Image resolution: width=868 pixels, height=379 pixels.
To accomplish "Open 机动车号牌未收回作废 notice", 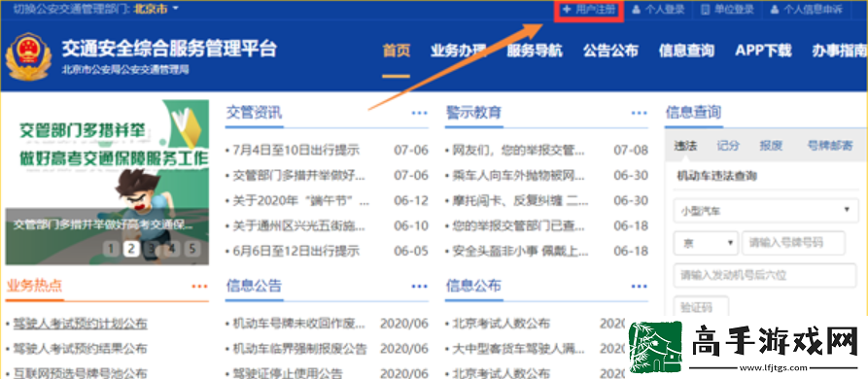I will [299, 324].
